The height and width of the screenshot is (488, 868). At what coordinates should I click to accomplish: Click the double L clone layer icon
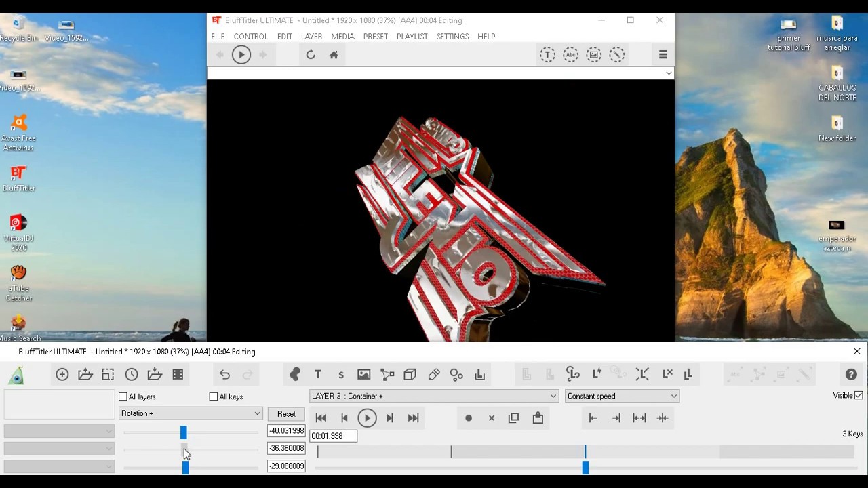click(688, 374)
